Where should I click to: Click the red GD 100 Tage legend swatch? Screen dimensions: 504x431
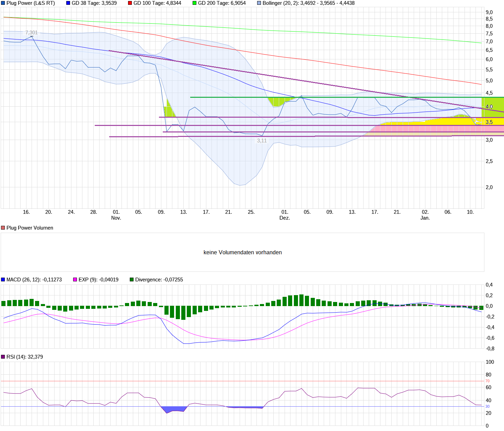coord(130,3)
